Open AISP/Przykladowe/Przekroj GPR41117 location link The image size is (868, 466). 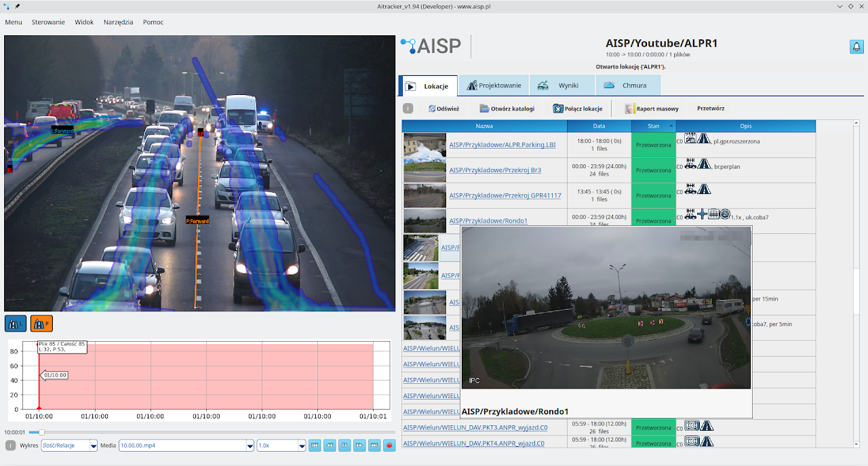pos(505,195)
